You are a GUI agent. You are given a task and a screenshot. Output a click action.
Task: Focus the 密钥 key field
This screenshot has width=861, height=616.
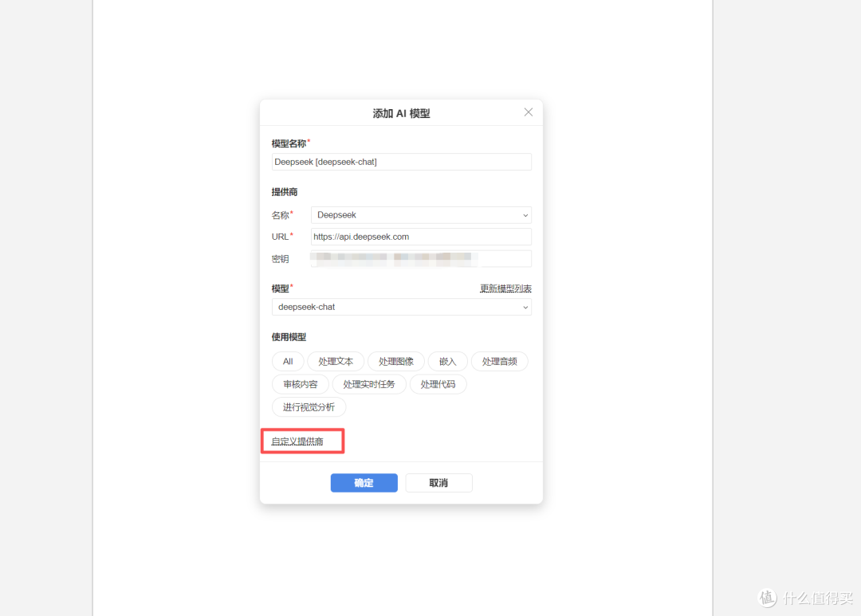pos(421,258)
